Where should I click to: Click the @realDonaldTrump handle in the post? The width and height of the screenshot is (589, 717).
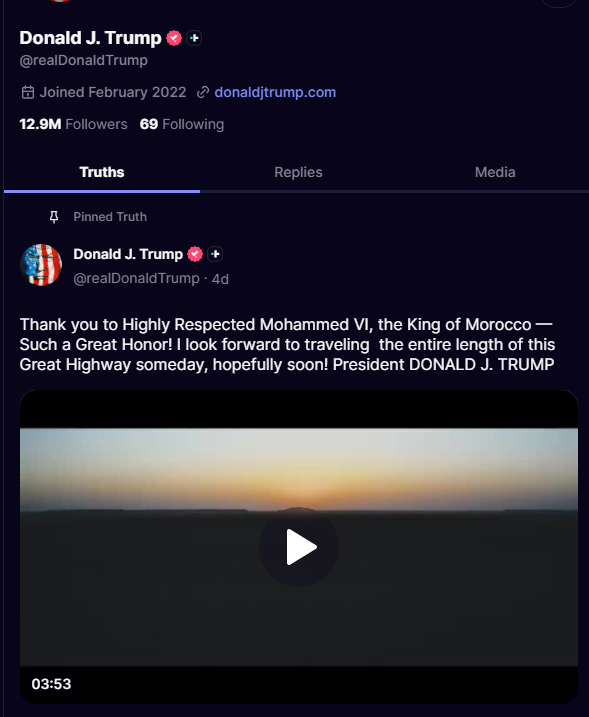coord(136,278)
